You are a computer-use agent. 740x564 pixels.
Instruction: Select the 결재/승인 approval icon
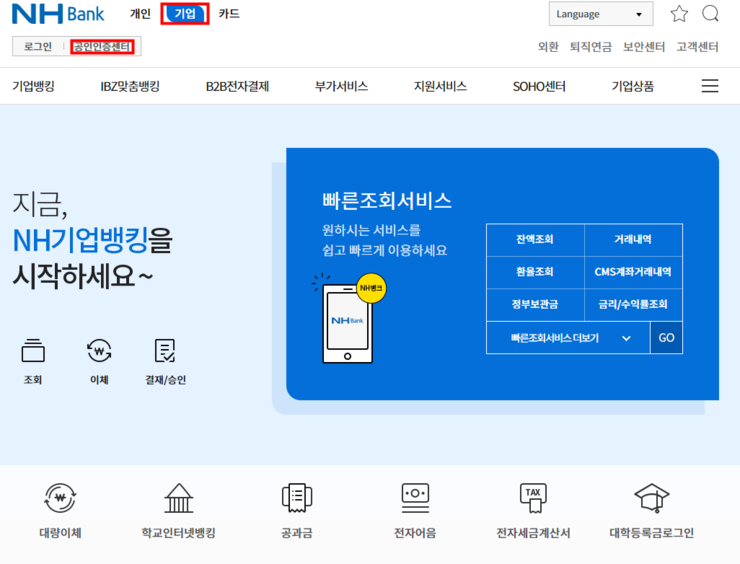165,351
